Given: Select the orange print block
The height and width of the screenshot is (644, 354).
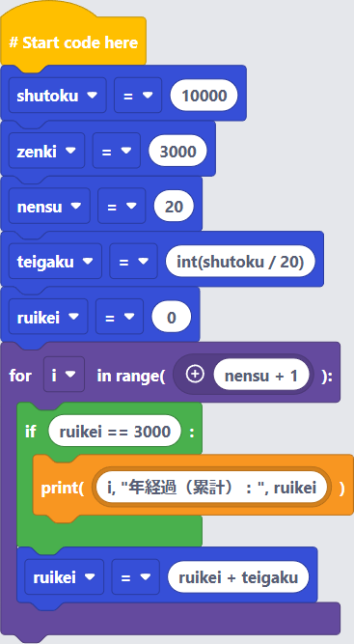Looking at the screenshot, I should (x=193, y=487).
